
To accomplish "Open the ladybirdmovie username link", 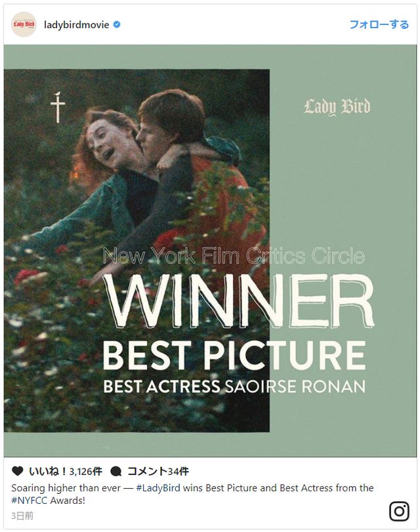I will [76, 25].
